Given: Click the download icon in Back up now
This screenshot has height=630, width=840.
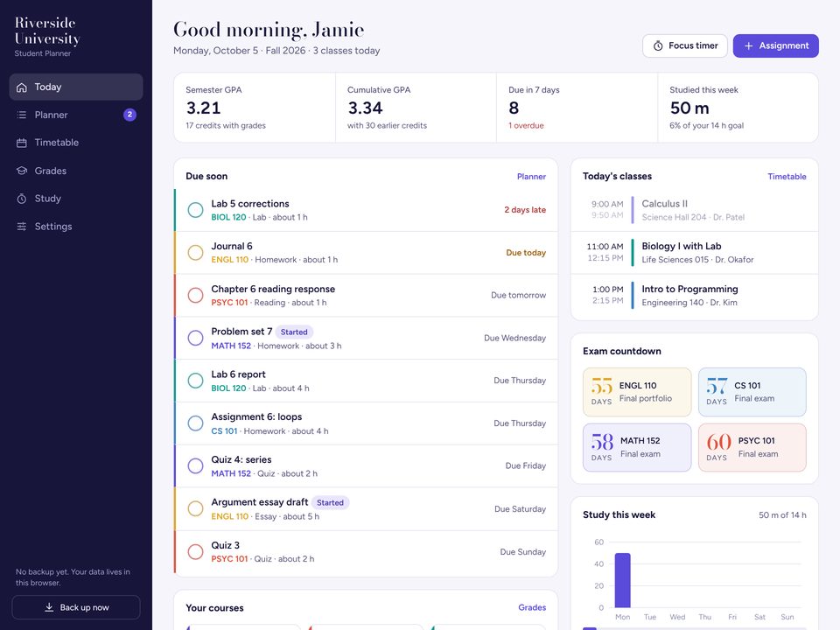Looking at the screenshot, I should pyautogui.click(x=49, y=607).
